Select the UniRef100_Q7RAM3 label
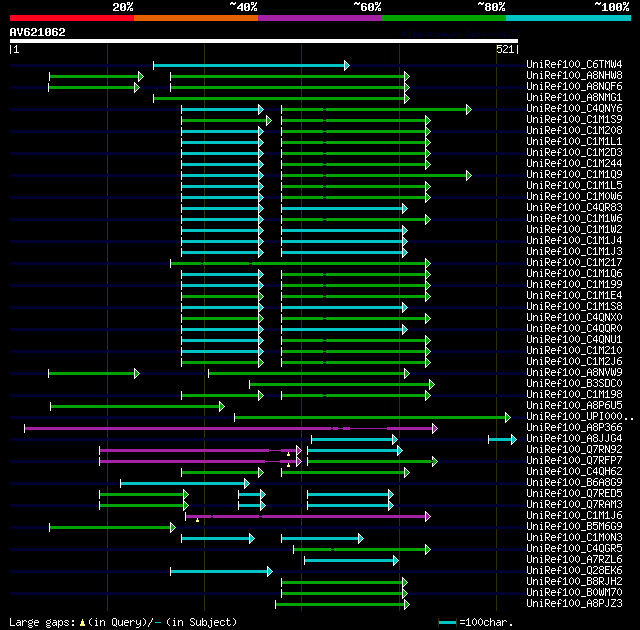 [574, 505]
